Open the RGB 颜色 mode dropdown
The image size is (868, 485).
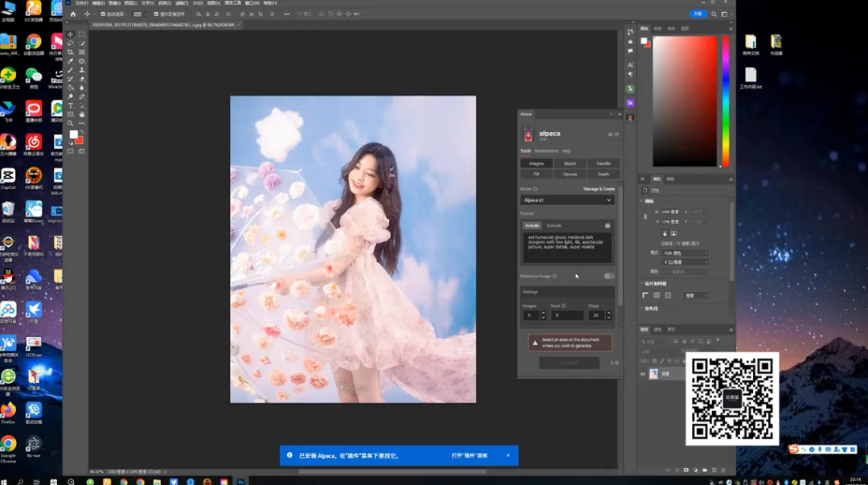click(x=685, y=253)
